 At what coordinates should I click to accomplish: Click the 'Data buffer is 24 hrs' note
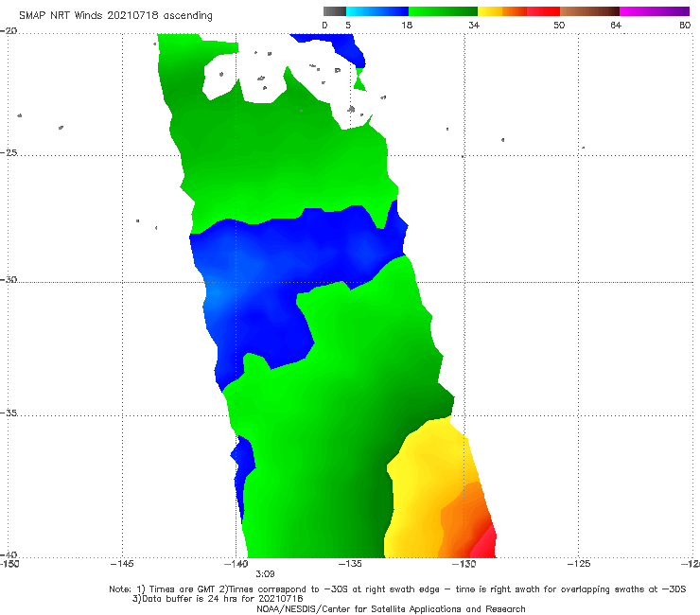pos(218,599)
